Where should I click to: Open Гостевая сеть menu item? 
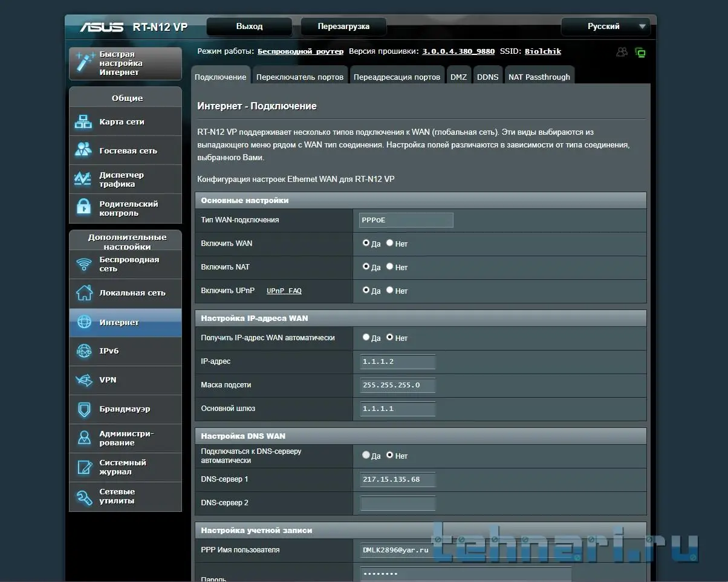point(125,150)
